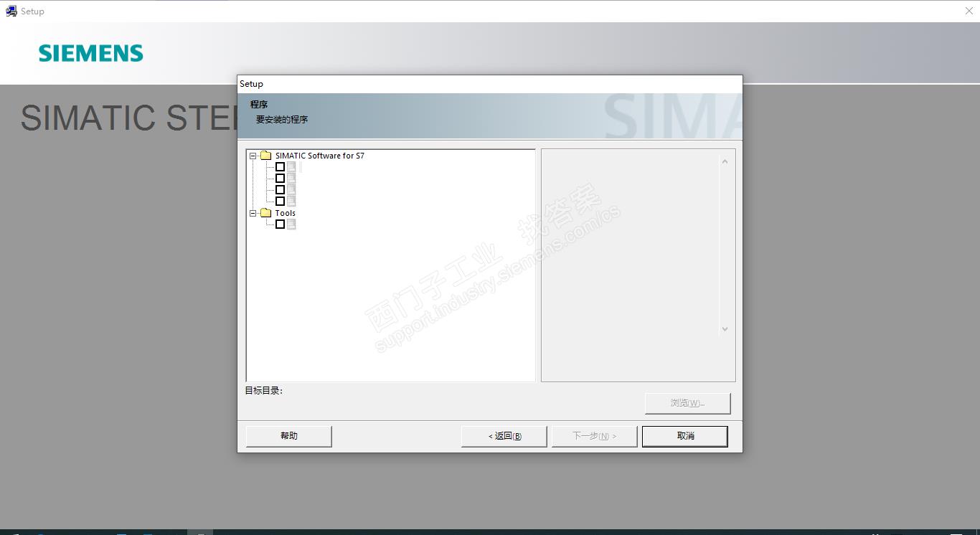Tick the checkbox under the Tools folder
This screenshot has width=980, height=535.
point(280,224)
